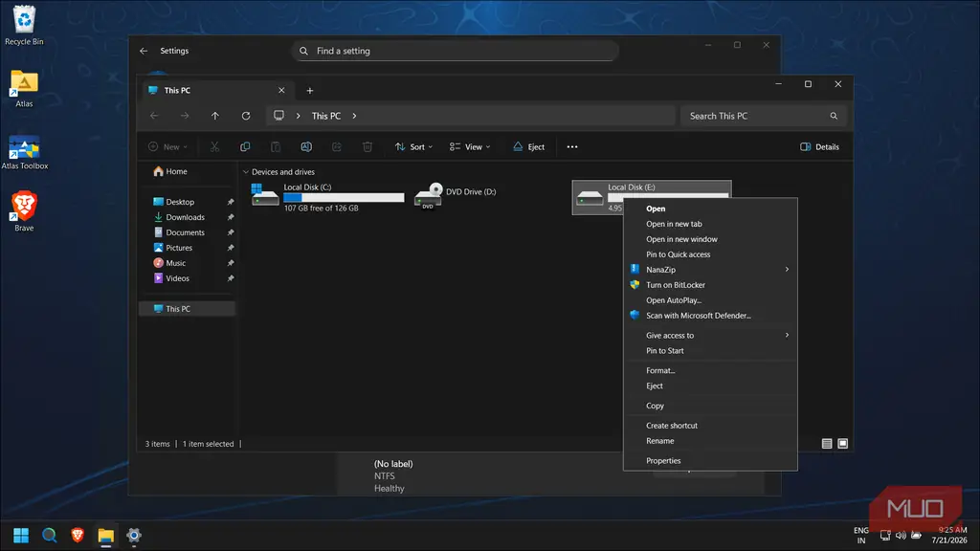The height and width of the screenshot is (551, 980).
Task: Open the Recycle Bin desktop icon
Action: [x=24, y=26]
